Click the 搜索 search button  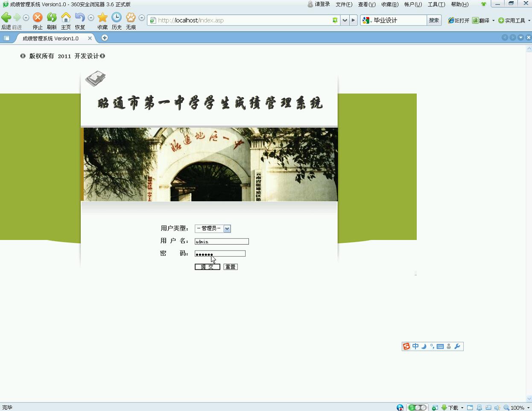(x=434, y=20)
